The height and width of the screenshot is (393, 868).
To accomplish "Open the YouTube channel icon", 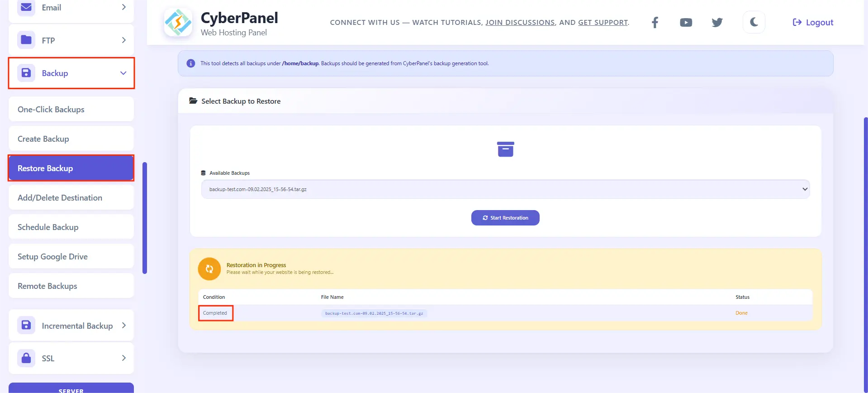I will click(x=686, y=23).
